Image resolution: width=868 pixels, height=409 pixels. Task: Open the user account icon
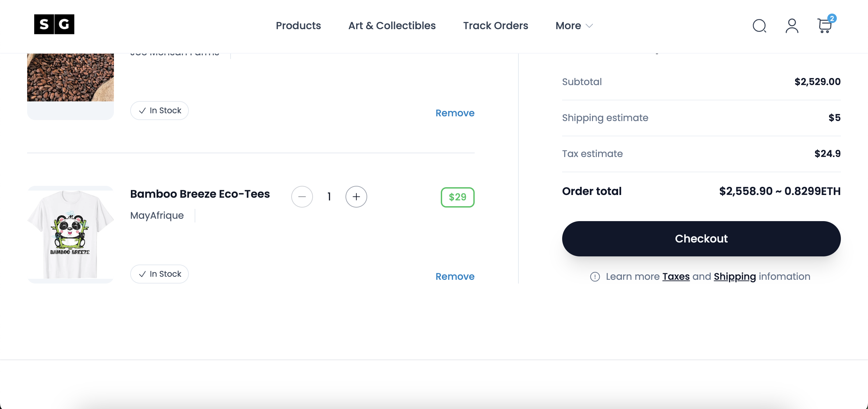792,26
